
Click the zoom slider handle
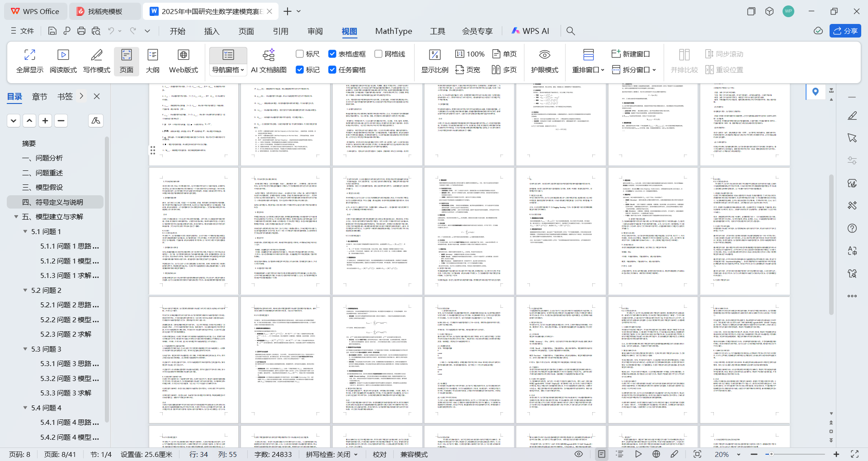pos(771,454)
